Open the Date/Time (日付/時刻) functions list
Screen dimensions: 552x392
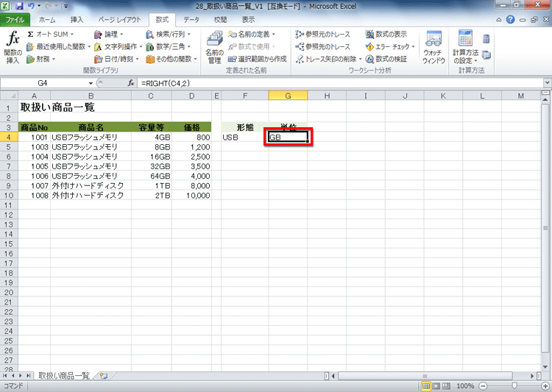tap(116, 59)
